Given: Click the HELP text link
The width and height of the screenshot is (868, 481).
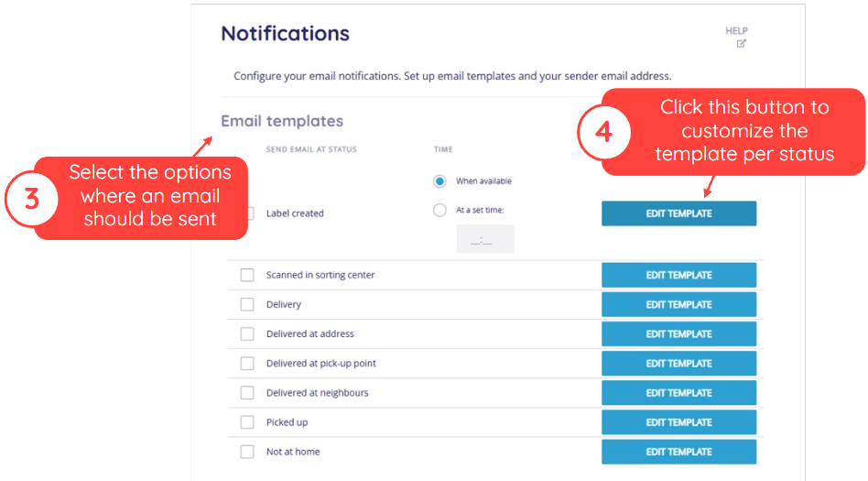Looking at the screenshot, I should pyautogui.click(x=736, y=30).
